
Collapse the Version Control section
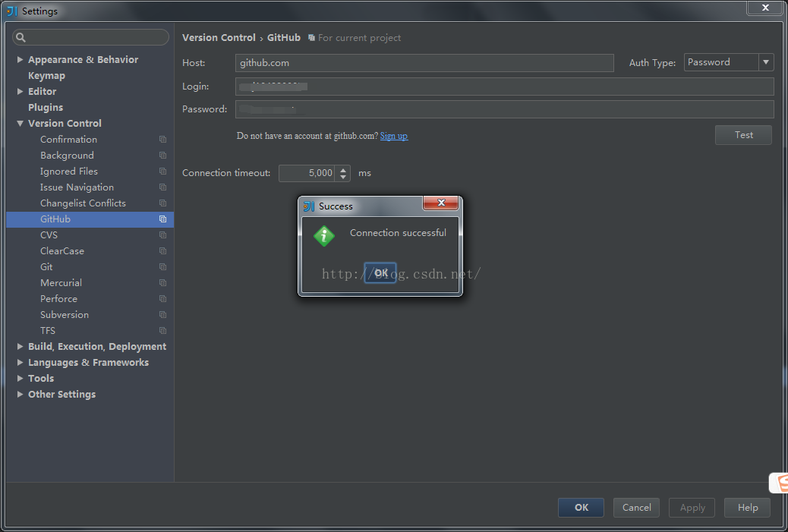coord(20,123)
